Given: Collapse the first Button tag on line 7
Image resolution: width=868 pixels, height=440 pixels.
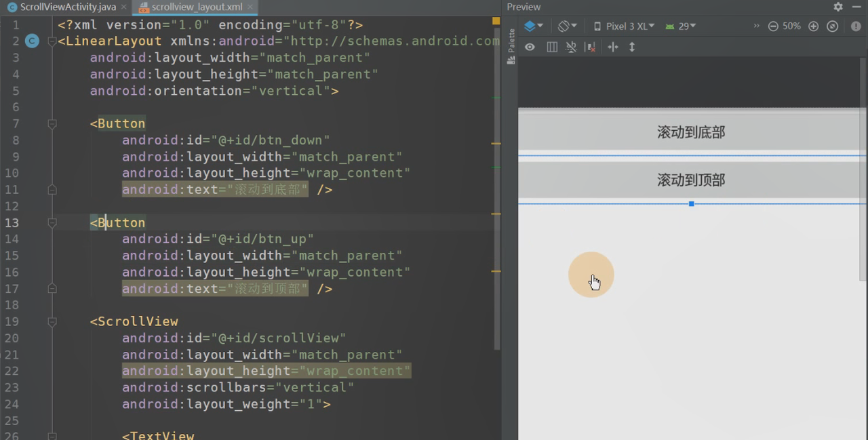Looking at the screenshot, I should click(52, 123).
